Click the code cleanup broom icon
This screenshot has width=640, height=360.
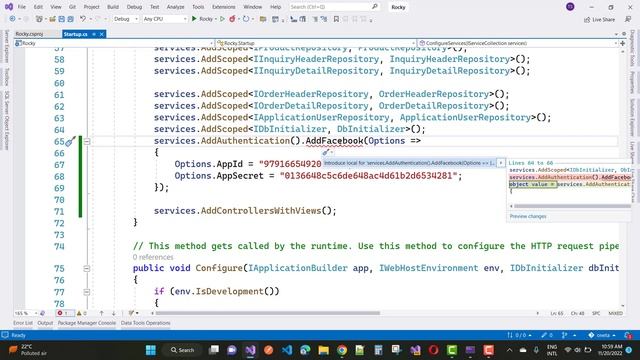pos(131,313)
